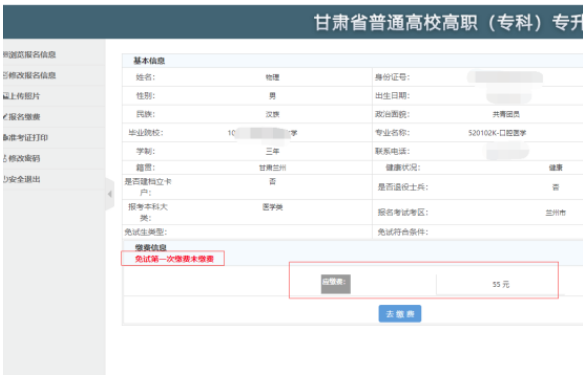The height and width of the screenshot is (392, 583).
Task: Click the 缴费信息 section header
Action: pos(151,247)
